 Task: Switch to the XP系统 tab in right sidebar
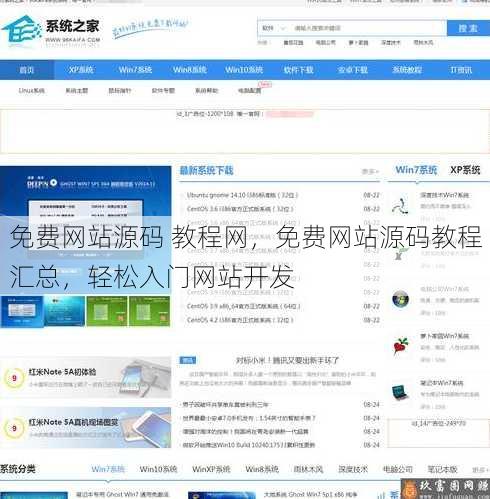pyautogui.click(x=465, y=170)
